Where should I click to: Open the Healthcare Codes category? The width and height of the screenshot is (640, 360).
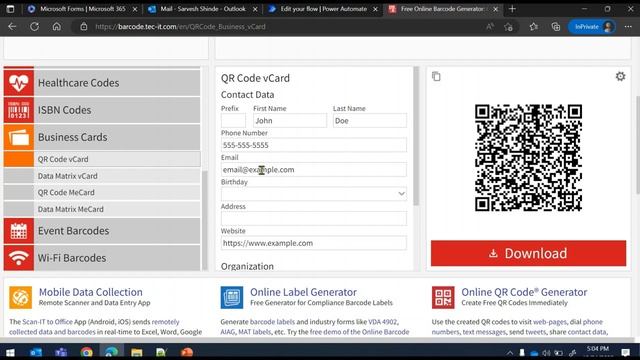[102, 83]
